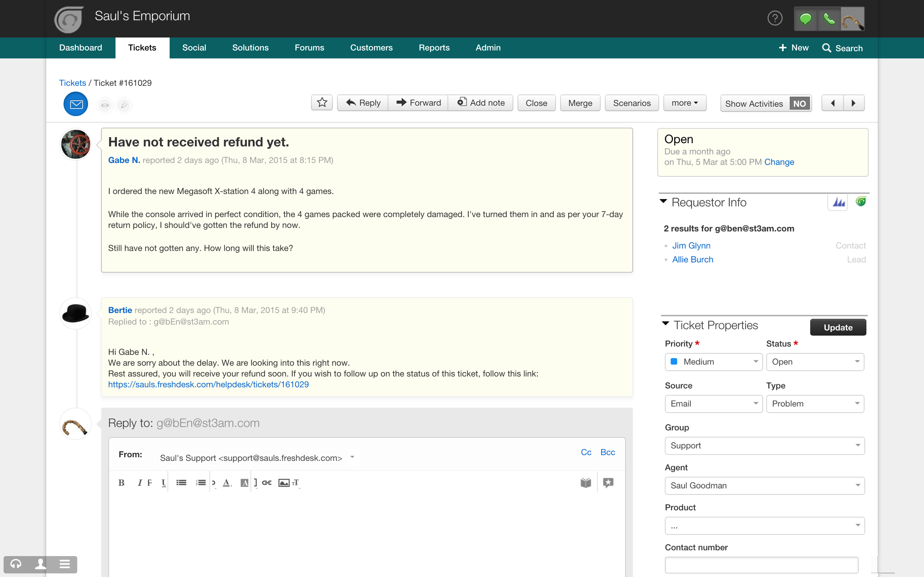
Task: Expand the more actions dropdown
Action: click(x=685, y=103)
